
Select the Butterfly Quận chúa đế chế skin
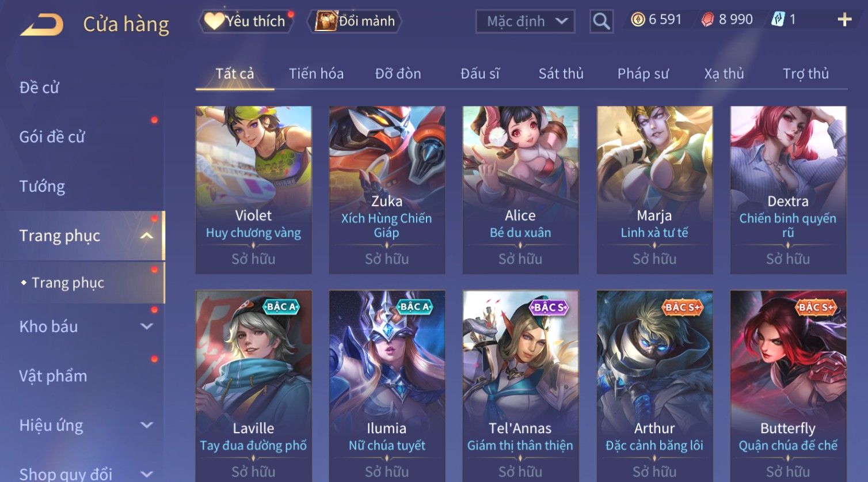[788, 386]
